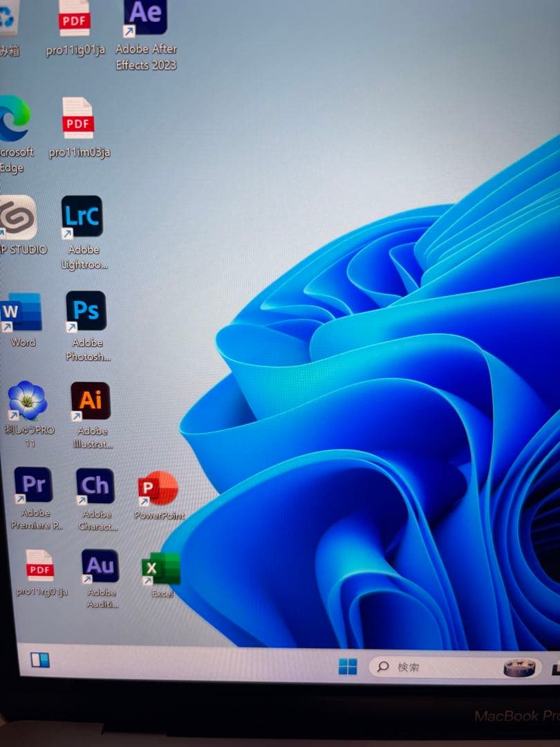This screenshot has height=747, width=560.
Task: Click the CLIP STUDIO desktop shortcut
Action: (17, 217)
